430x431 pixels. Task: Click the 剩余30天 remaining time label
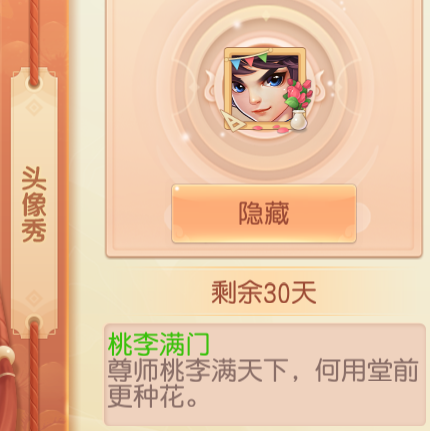pyautogui.click(x=264, y=293)
